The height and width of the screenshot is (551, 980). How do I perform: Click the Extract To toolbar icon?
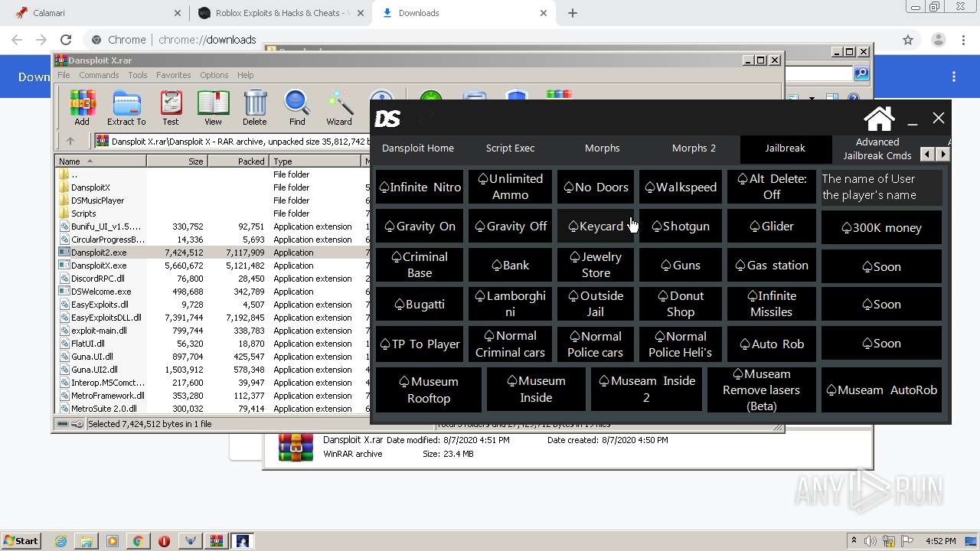126,108
